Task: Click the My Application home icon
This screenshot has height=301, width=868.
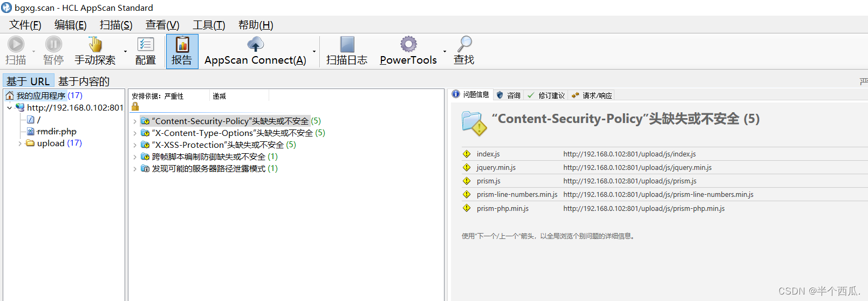Action: pyautogui.click(x=10, y=95)
